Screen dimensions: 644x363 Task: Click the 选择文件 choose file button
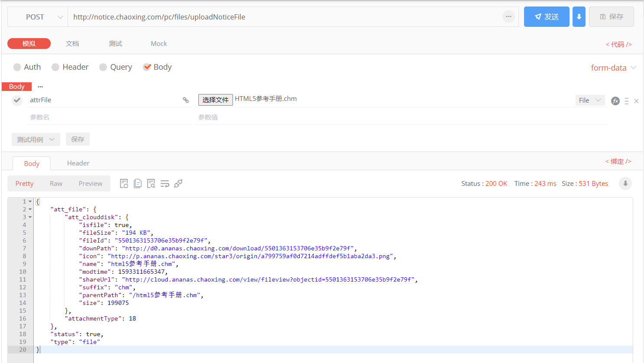pos(215,100)
